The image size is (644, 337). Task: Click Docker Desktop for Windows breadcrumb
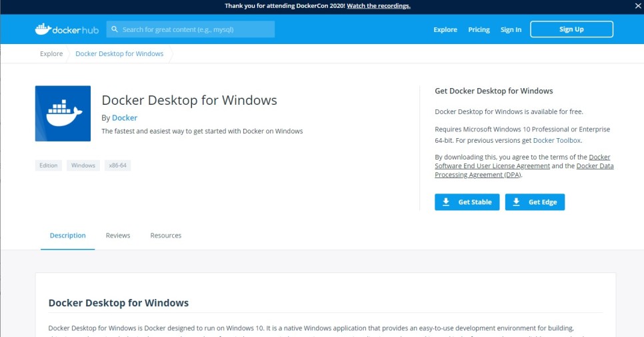pos(119,53)
